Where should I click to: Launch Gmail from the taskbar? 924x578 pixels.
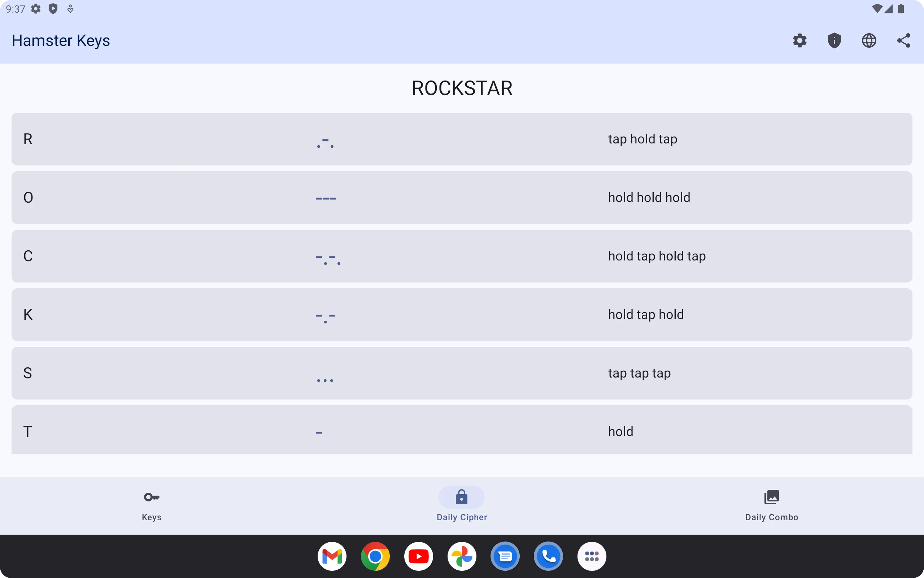click(x=332, y=556)
